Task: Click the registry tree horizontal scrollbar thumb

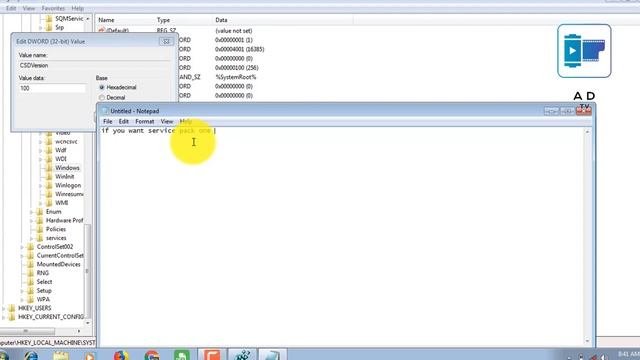Action: pos(27,331)
